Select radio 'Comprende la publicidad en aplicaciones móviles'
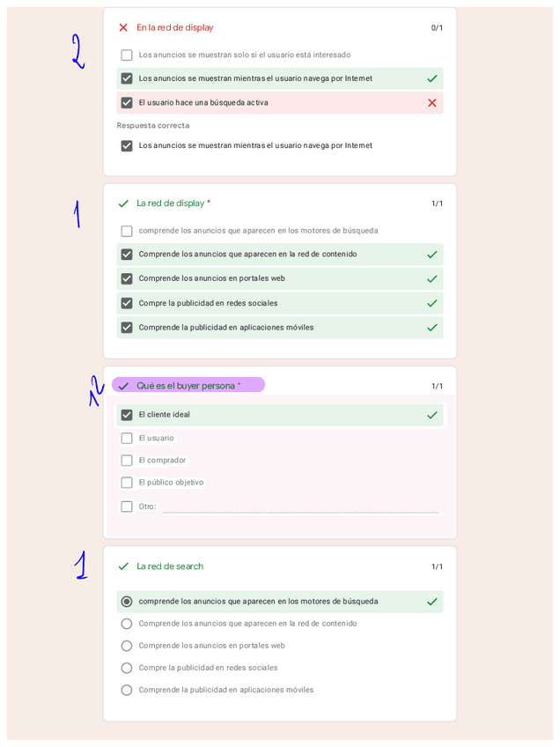Screen dimensions: 560x747 pyautogui.click(x=127, y=690)
